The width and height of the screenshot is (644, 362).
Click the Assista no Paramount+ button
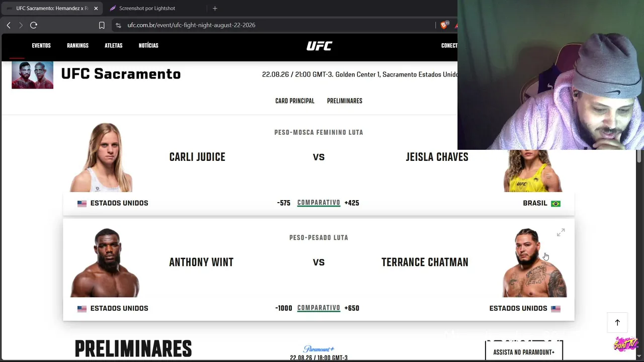[x=524, y=351]
